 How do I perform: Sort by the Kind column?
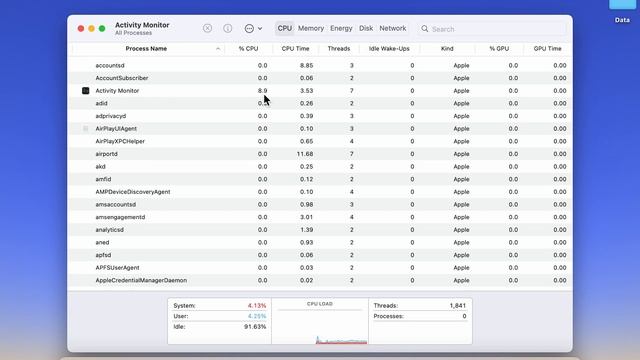click(x=447, y=49)
